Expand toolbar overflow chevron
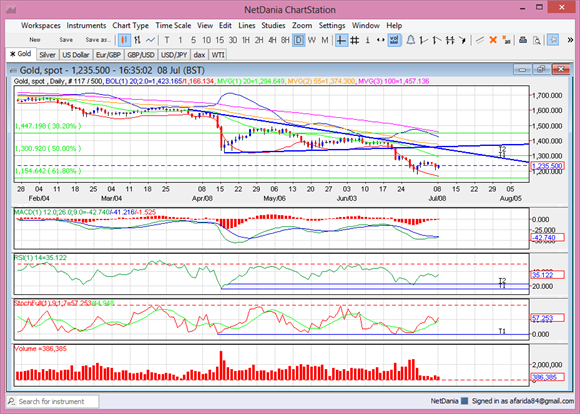Viewport: 580px width, 414px height. (x=570, y=40)
